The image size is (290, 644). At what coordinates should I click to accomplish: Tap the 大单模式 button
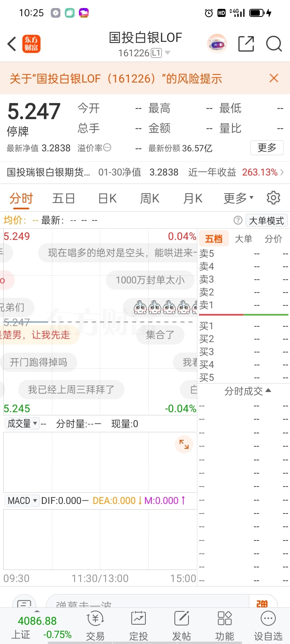pyautogui.click(x=267, y=220)
